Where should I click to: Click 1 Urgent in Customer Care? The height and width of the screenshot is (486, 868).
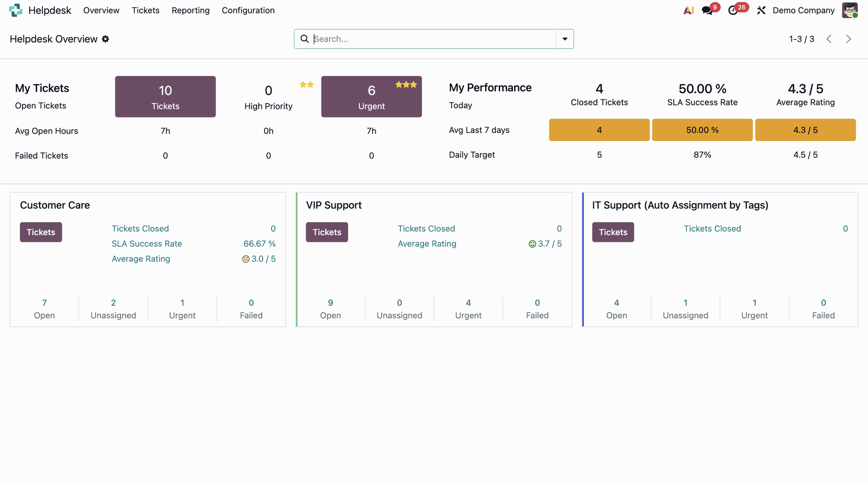182,309
